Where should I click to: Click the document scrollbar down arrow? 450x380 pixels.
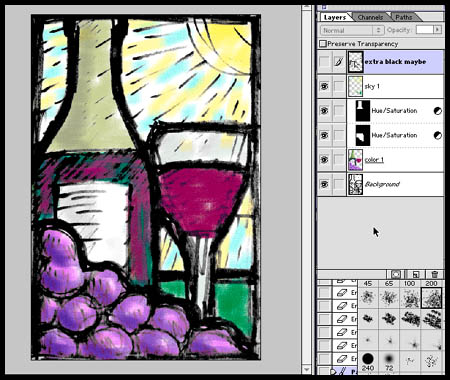306,369
